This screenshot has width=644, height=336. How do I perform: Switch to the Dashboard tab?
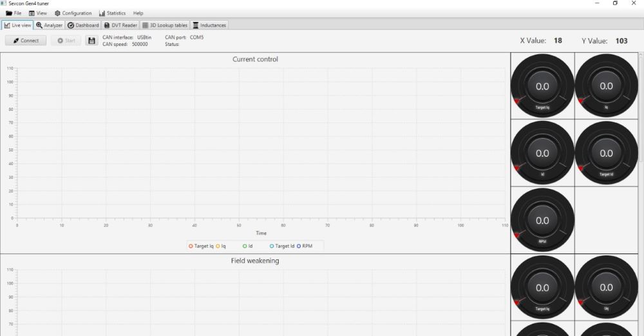tap(83, 25)
